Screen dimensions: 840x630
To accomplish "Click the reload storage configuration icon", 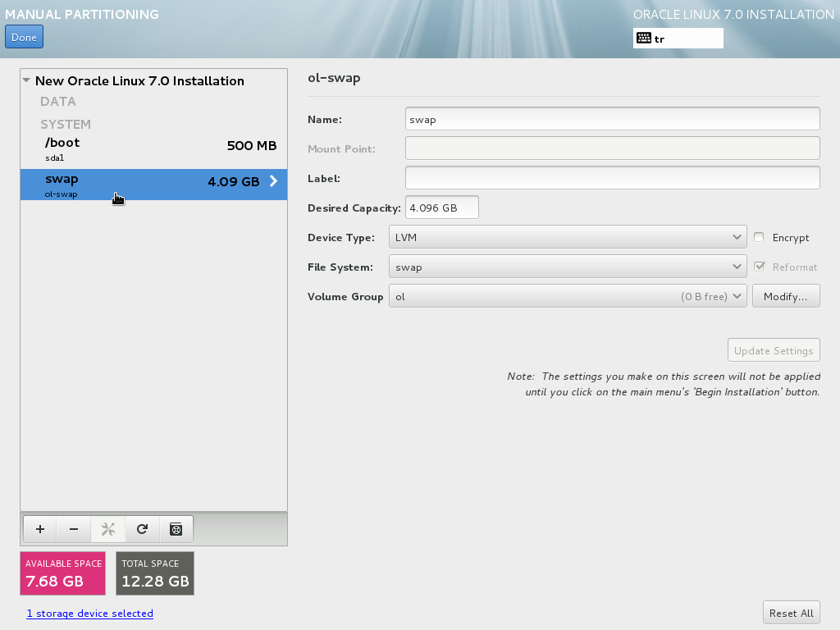I will 142,529.
